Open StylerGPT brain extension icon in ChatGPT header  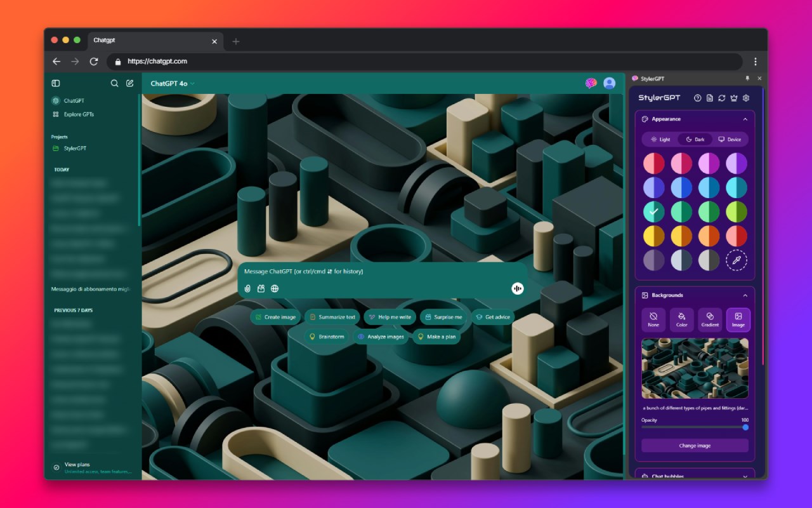point(591,83)
